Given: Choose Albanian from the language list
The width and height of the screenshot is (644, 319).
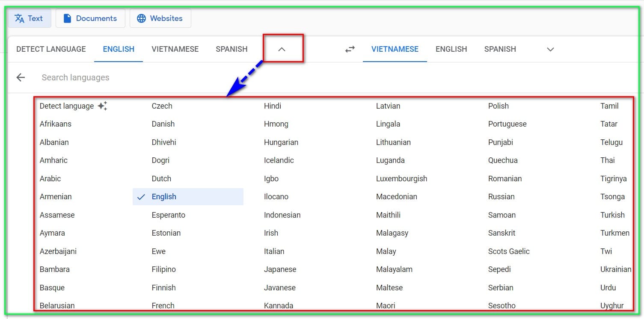Looking at the screenshot, I should 54,142.
